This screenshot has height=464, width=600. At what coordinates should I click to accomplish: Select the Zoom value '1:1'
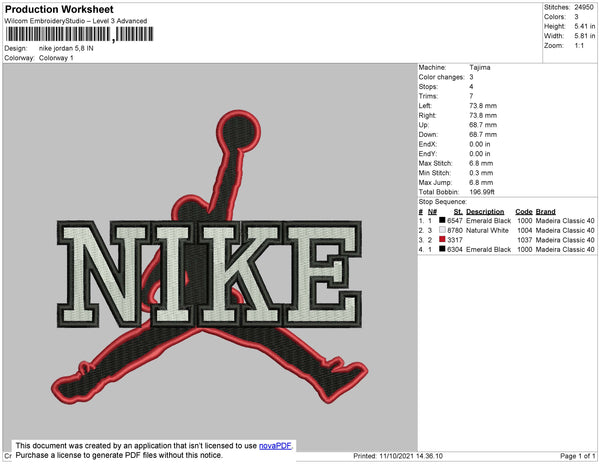tap(579, 46)
